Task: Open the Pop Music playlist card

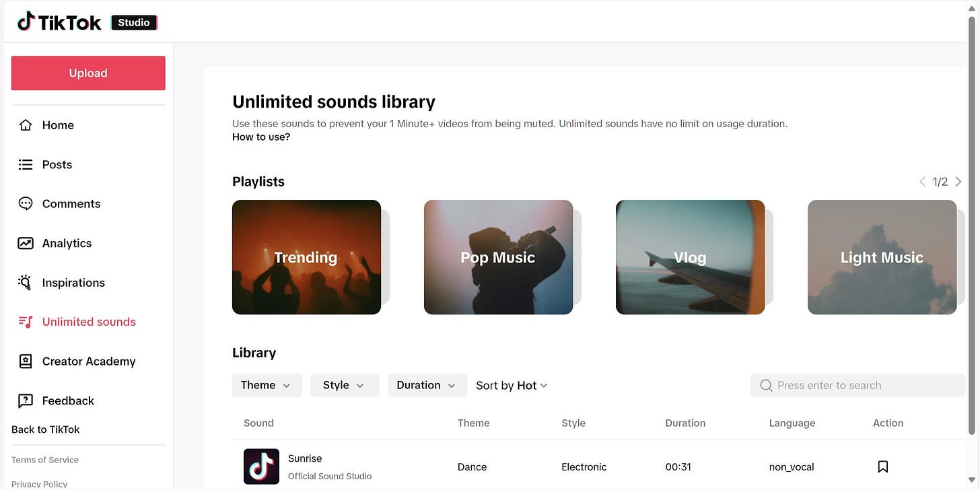Action: (x=498, y=257)
